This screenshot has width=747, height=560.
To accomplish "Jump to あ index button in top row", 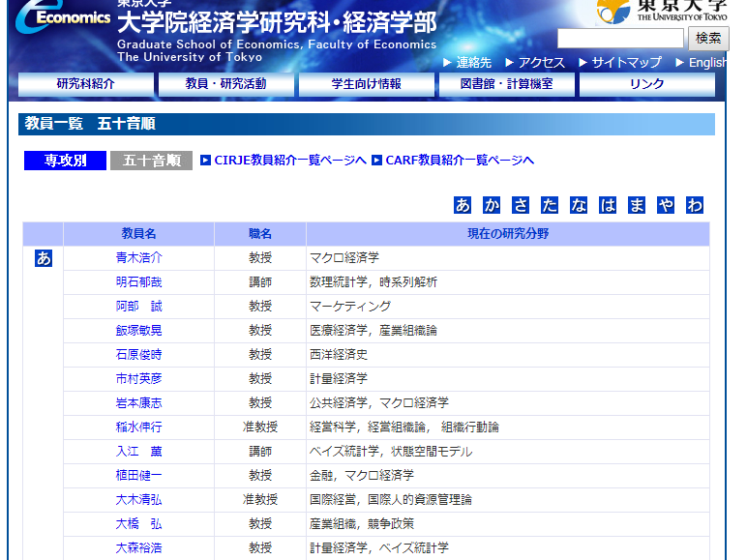I will pos(463,205).
